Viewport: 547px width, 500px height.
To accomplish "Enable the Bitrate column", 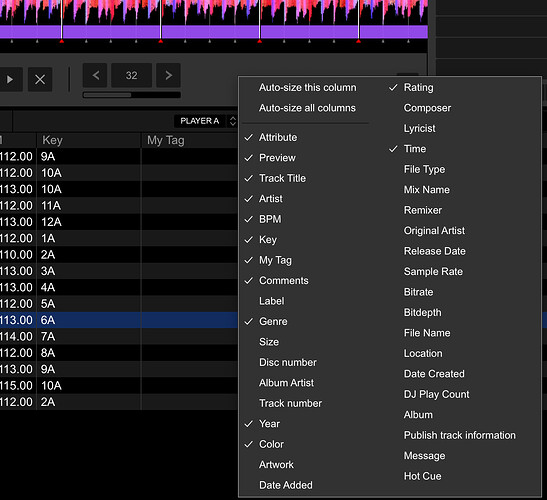I will [418, 292].
